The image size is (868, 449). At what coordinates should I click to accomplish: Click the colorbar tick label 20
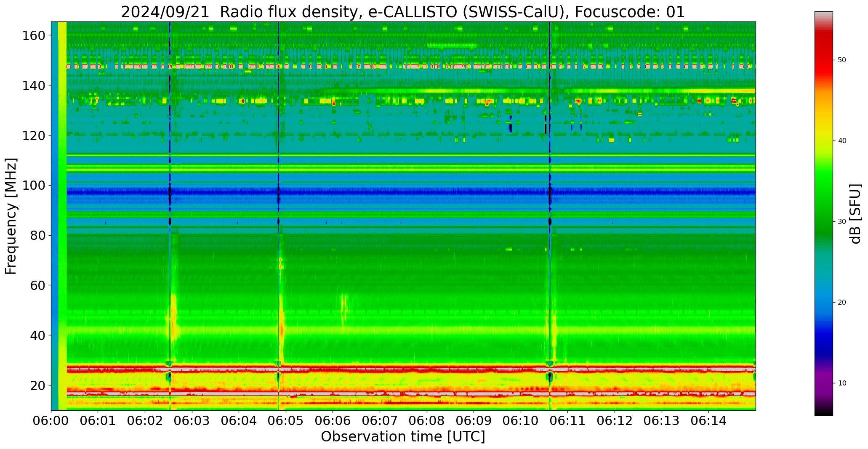tap(842, 303)
